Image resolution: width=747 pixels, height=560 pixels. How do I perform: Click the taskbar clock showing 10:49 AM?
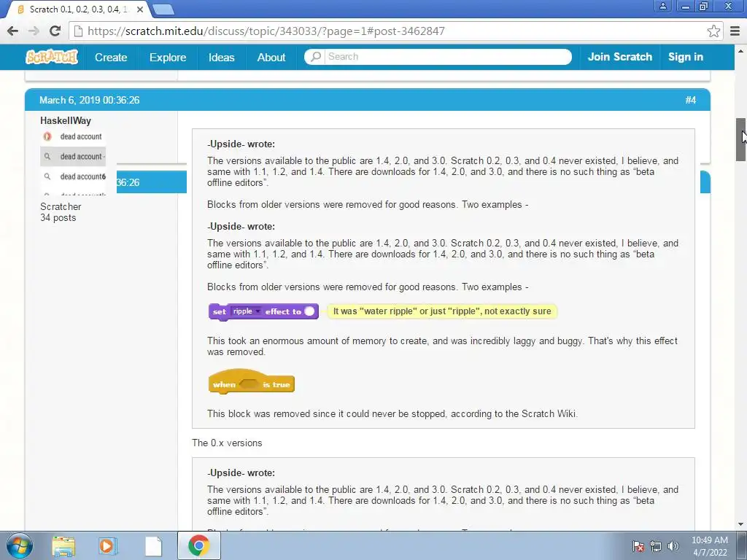[709, 546]
